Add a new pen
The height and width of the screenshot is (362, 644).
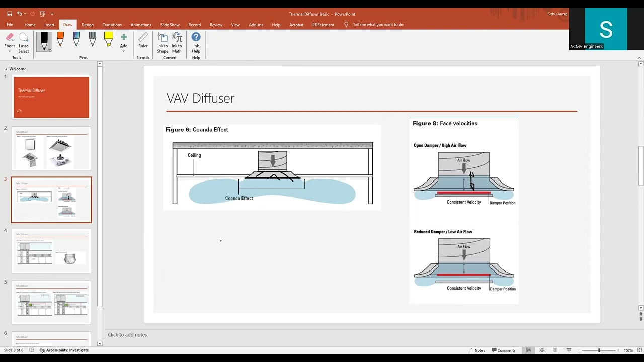click(124, 42)
